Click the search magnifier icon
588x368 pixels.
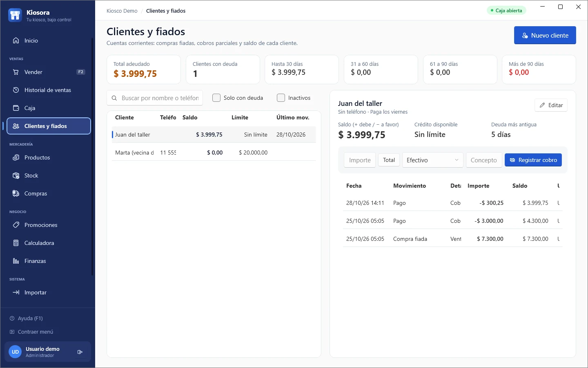114,98
